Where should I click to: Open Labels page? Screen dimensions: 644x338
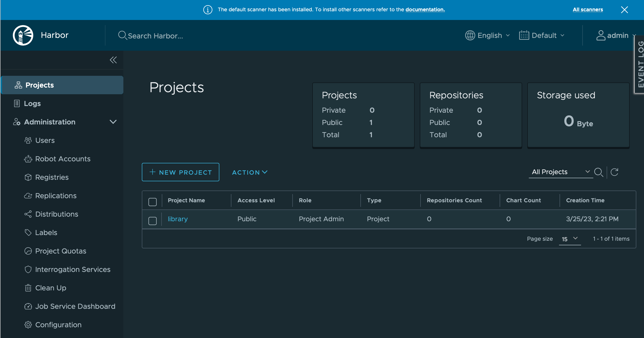click(x=46, y=233)
